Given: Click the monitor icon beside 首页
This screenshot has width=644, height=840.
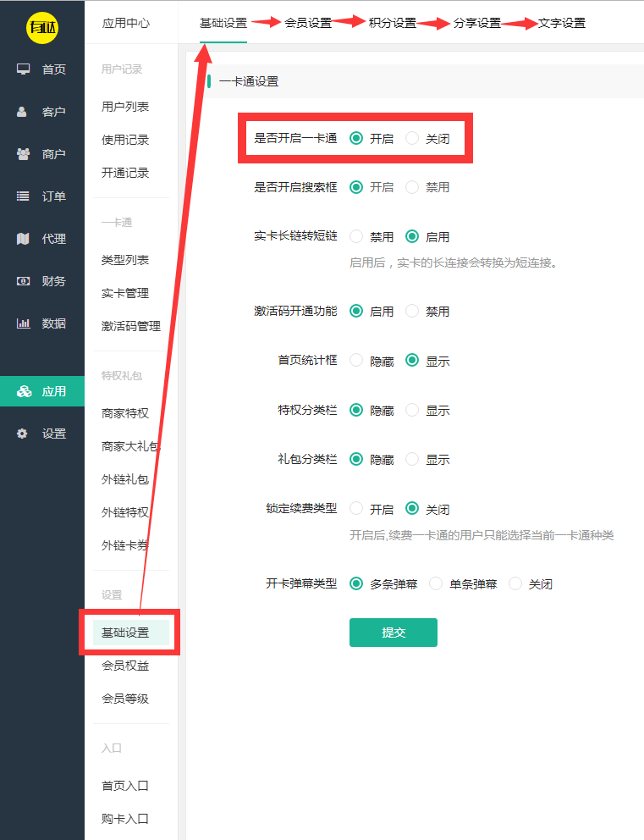Looking at the screenshot, I should [x=23, y=69].
